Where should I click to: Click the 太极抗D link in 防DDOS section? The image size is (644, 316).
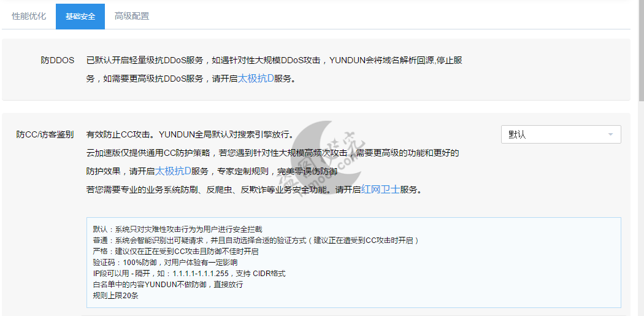point(256,79)
